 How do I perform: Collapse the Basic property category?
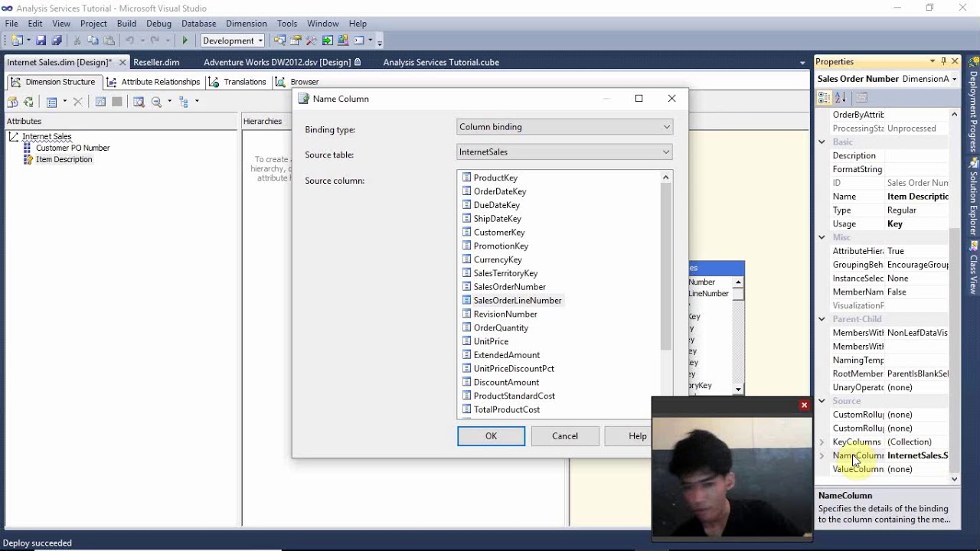click(x=822, y=142)
